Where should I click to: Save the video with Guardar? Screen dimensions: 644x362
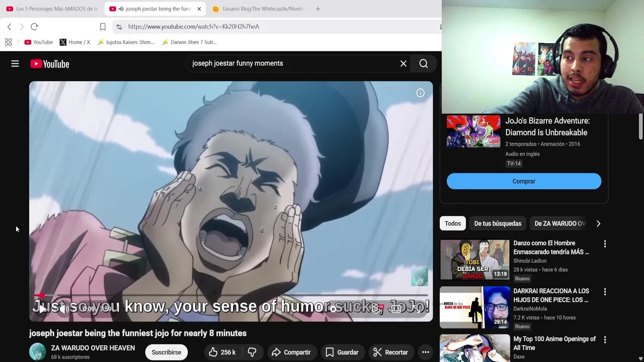point(342,352)
